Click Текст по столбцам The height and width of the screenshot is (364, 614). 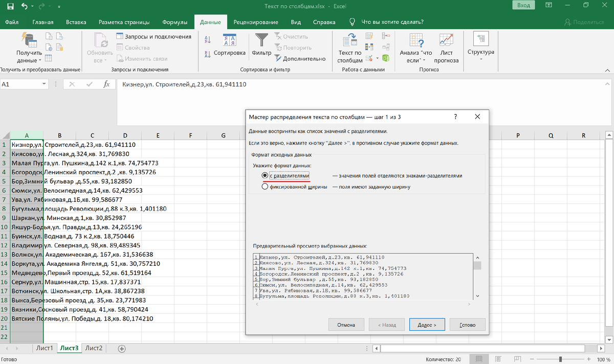[350, 49]
